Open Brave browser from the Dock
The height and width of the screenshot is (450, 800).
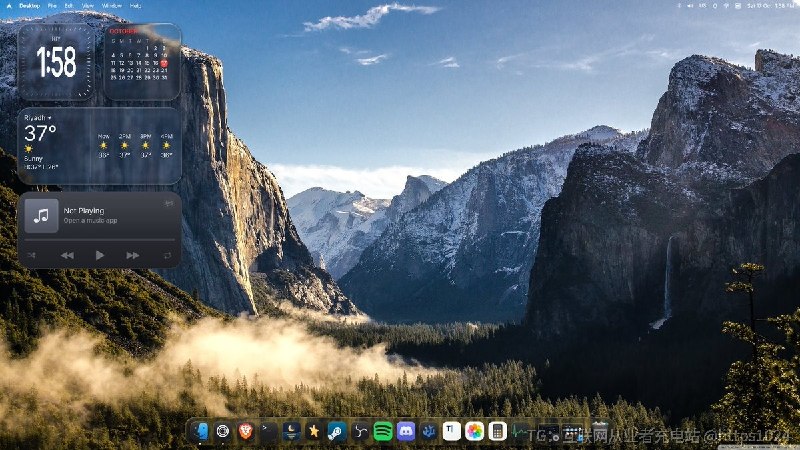(x=246, y=432)
